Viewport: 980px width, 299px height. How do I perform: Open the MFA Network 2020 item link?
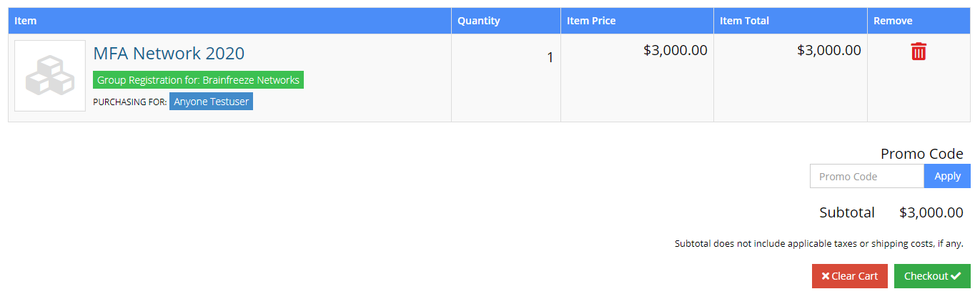pyautogui.click(x=169, y=53)
